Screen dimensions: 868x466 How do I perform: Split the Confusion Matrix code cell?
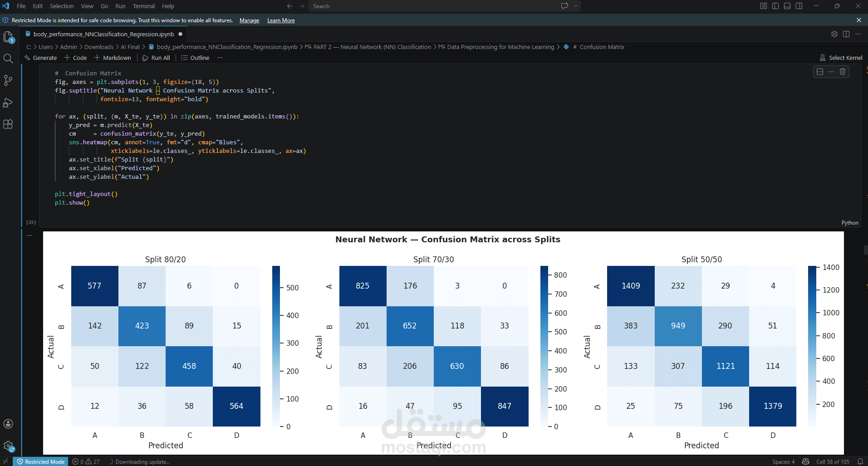click(820, 72)
